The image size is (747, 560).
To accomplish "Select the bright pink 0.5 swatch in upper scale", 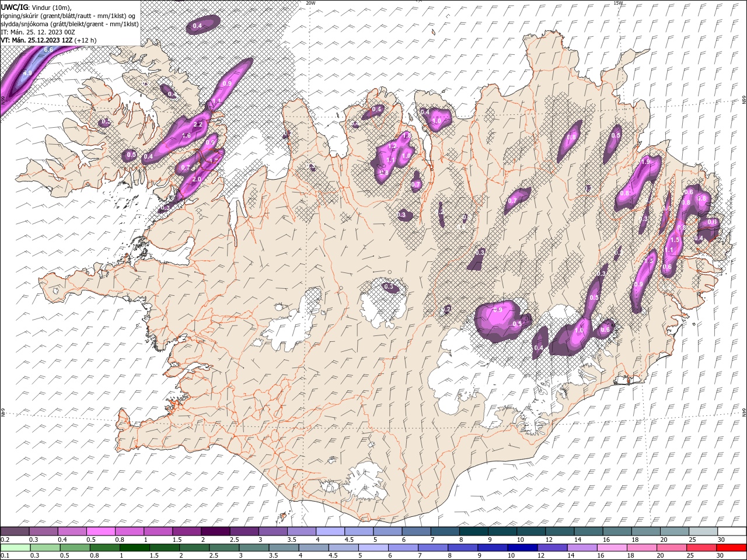I will [x=102, y=531].
